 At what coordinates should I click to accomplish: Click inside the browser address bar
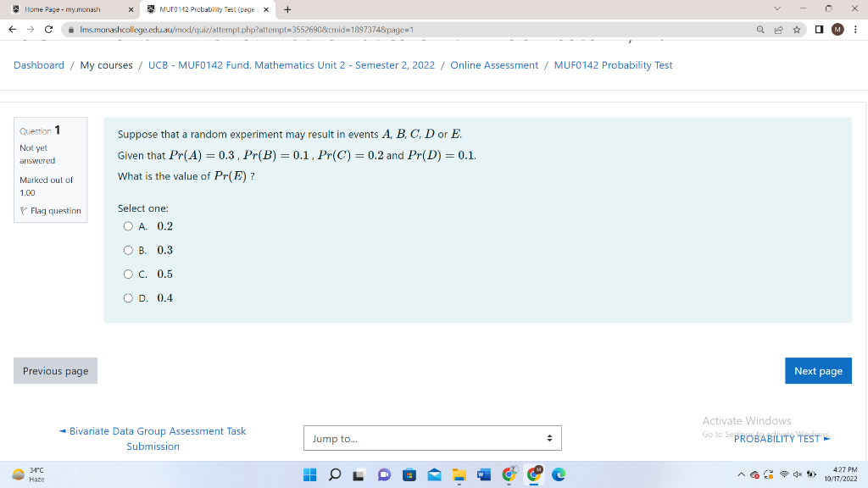(x=254, y=27)
